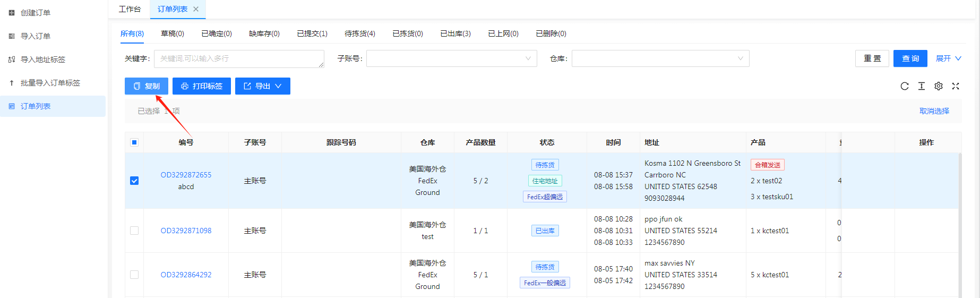Select the checkbox for order OD3292871098
Screen dimensions: 980x298
(x=134, y=231)
